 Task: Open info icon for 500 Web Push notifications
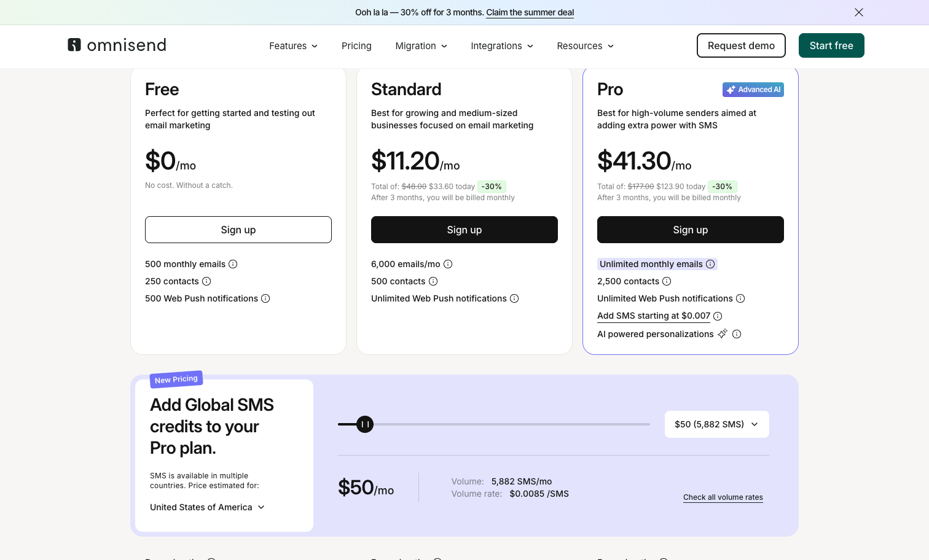[x=265, y=298]
